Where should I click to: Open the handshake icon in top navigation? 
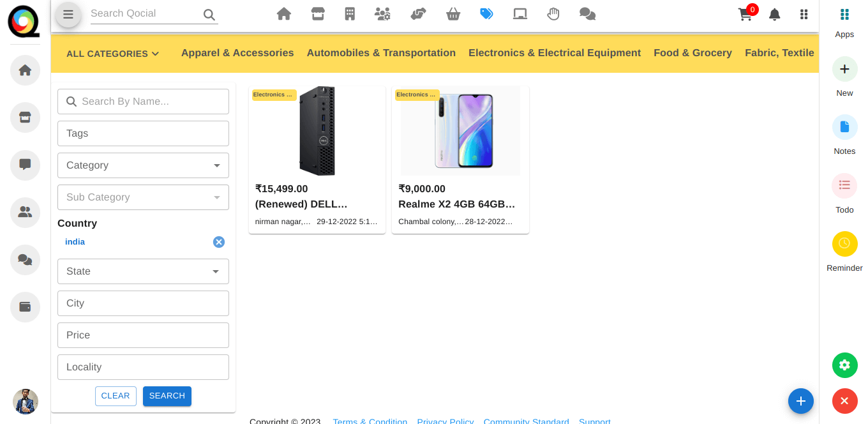pyautogui.click(x=418, y=13)
